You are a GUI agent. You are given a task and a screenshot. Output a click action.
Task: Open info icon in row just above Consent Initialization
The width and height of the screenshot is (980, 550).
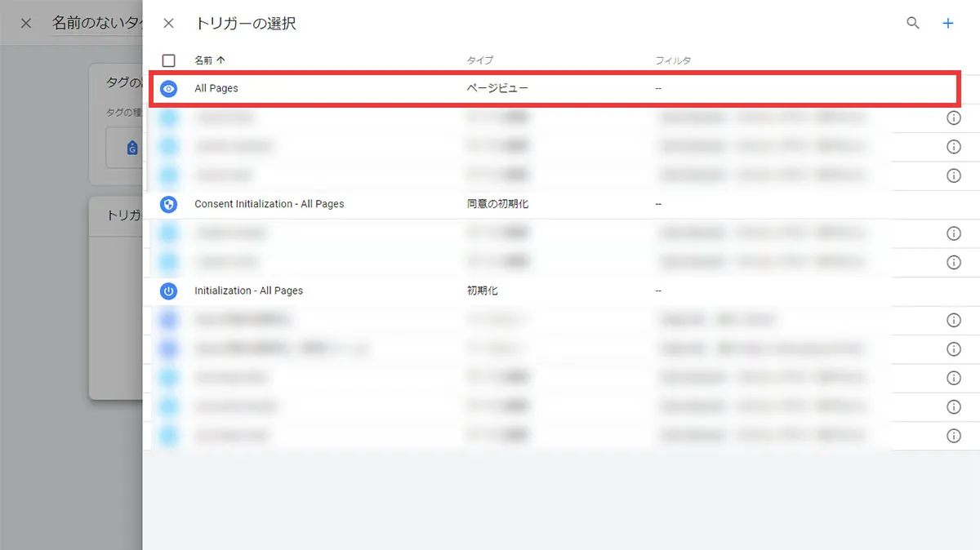[952, 175]
